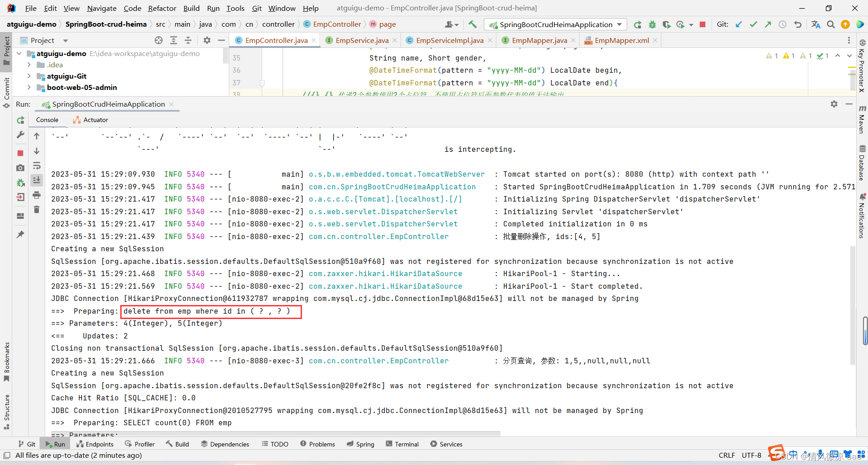This screenshot has width=868, height=465.
Task: Click the Git commit checkmark icon
Action: pyautogui.click(x=753, y=24)
